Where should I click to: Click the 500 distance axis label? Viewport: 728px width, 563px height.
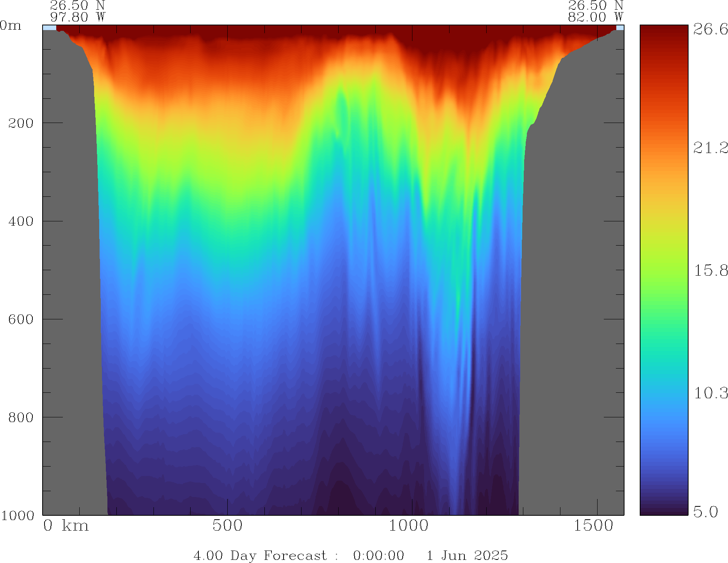point(227,526)
